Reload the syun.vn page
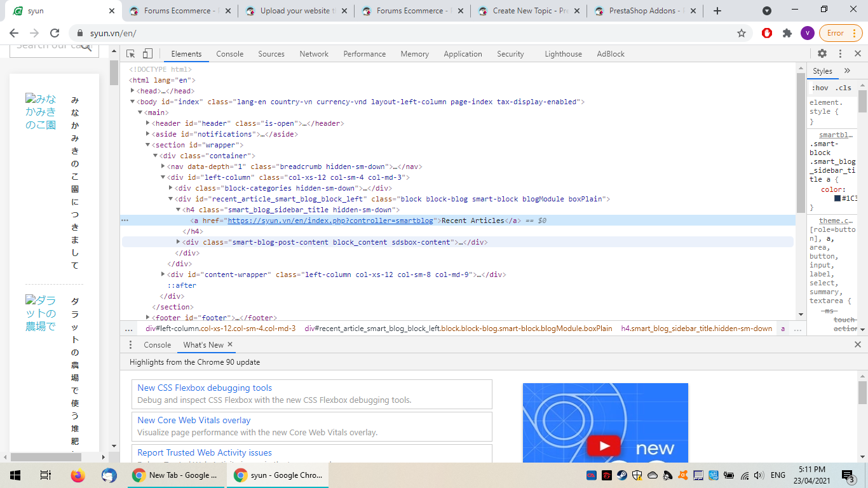The height and width of the screenshot is (488, 868). coord(55,33)
